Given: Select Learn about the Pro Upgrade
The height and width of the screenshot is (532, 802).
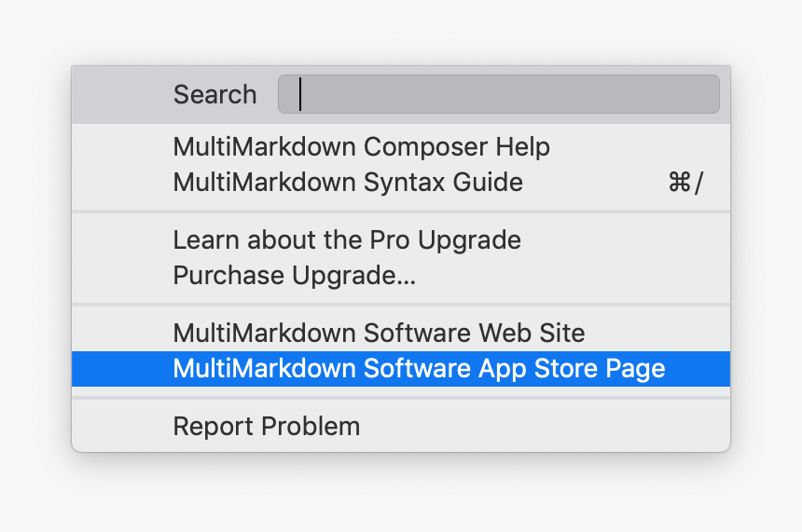Looking at the screenshot, I should [x=347, y=240].
